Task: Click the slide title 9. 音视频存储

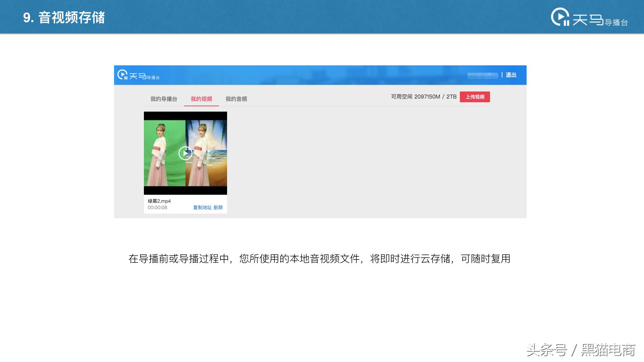Action: 64,18
